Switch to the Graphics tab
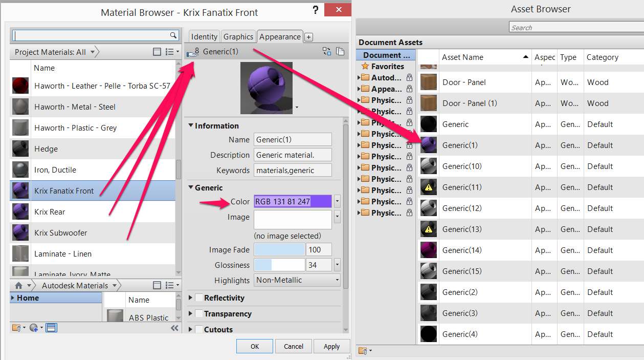This screenshot has height=360, width=644. pos(238,36)
